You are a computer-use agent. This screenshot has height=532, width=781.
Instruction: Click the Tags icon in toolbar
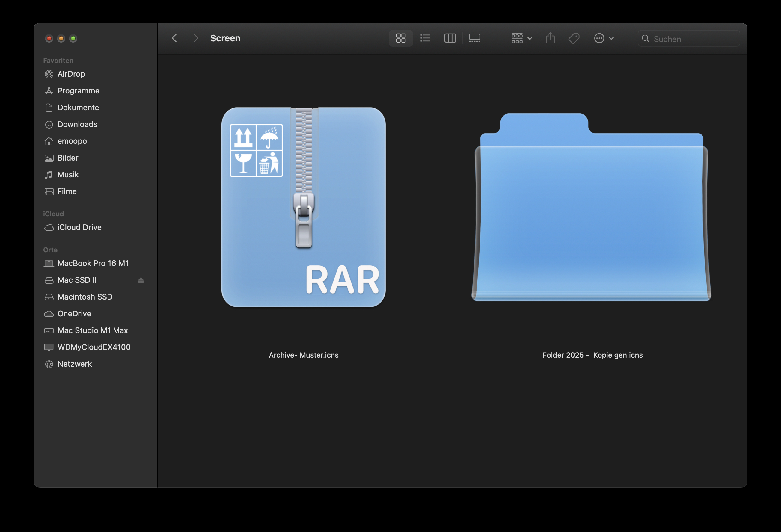(x=574, y=38)
